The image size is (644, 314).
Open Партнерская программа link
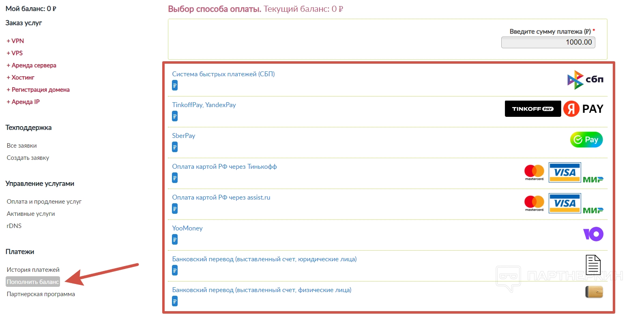click(41, 294)
